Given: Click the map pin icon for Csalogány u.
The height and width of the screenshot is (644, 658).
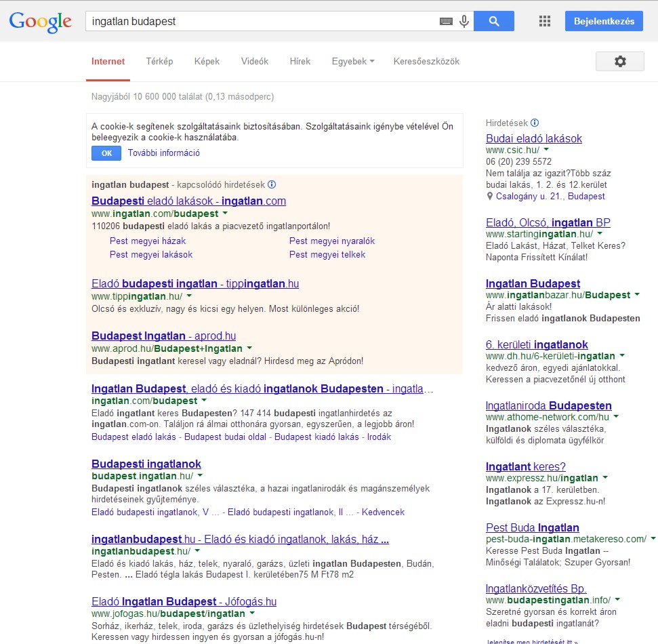Looking at the screenshot, I should [489, 196].
